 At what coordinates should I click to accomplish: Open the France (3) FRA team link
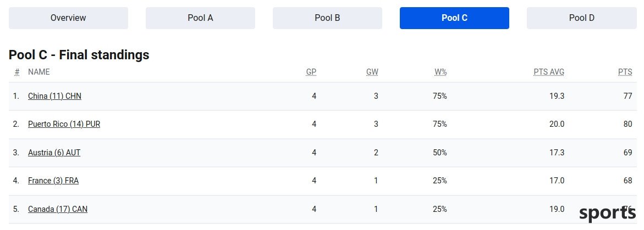click(x=53, y=181)
